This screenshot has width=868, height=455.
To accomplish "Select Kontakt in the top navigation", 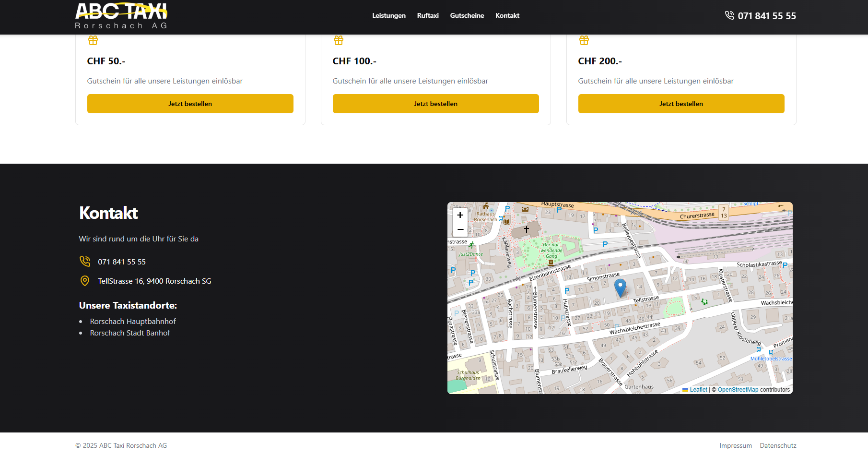I will pyautogui.click(x=507, y=15).
